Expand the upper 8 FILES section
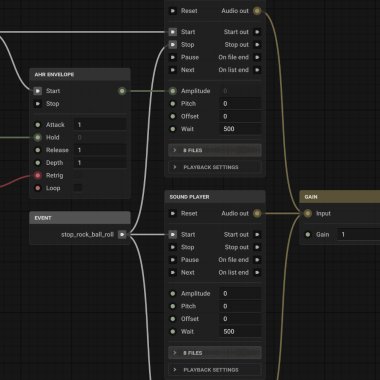The width and height of the screenshot is (380, 380). 215,150
